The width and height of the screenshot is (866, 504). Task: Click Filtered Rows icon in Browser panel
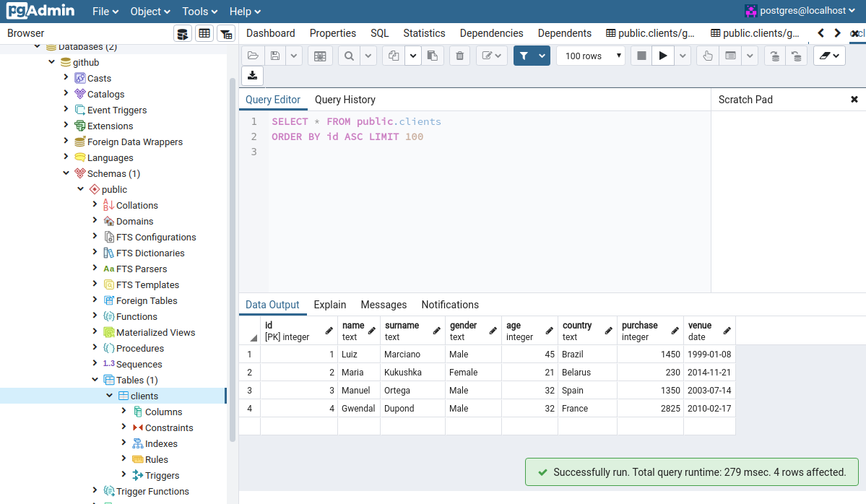click(x=226, y=34)
